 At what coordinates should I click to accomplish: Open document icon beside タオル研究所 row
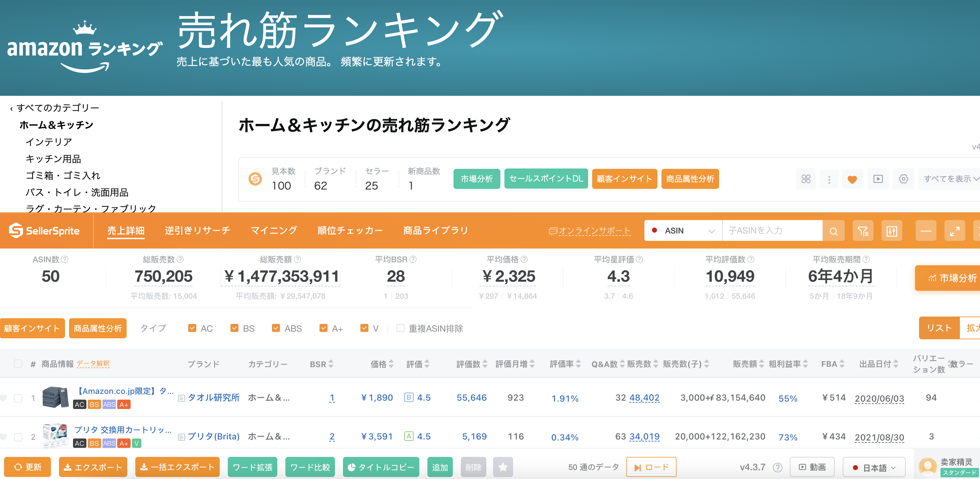point(182,398)
